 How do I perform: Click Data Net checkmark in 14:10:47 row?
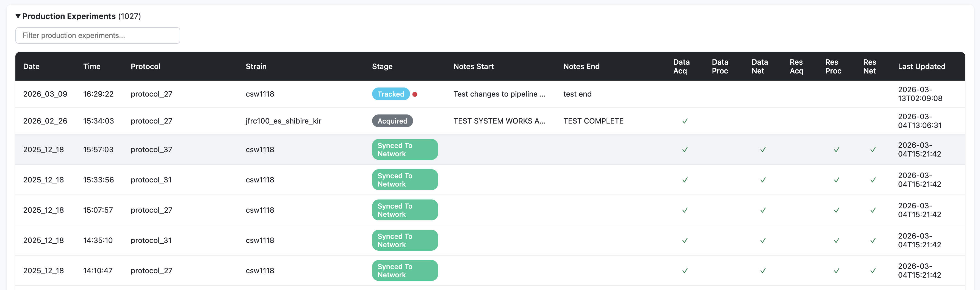762,271
